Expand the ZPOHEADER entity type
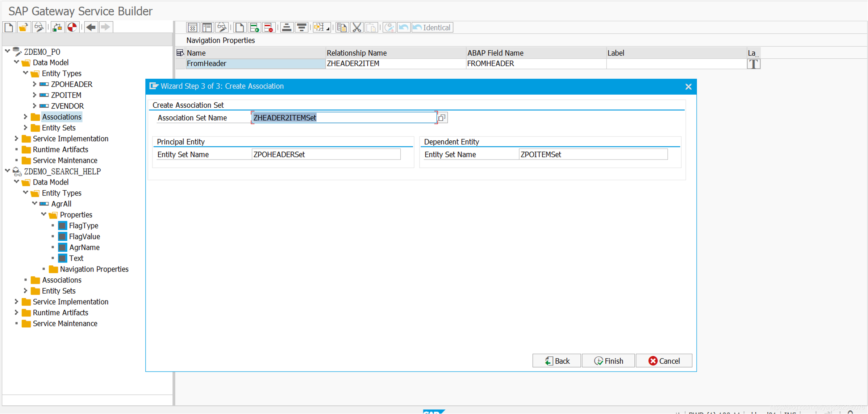 34,84
